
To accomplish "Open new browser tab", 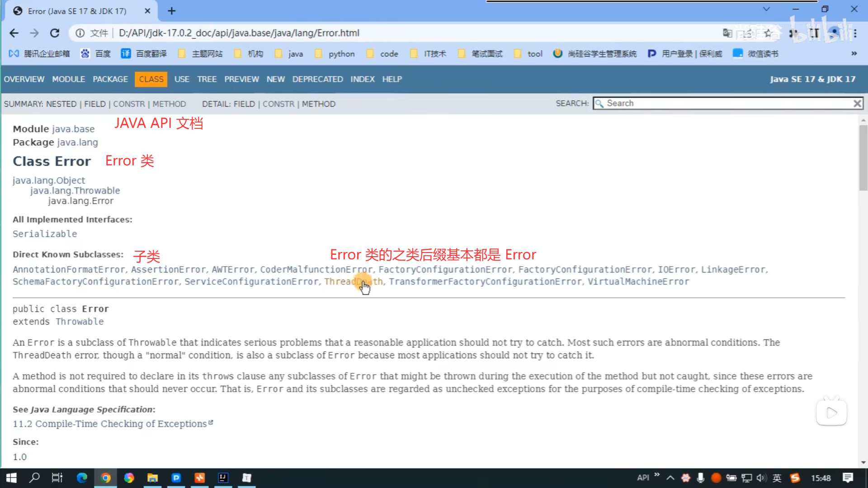I will 171,11.
